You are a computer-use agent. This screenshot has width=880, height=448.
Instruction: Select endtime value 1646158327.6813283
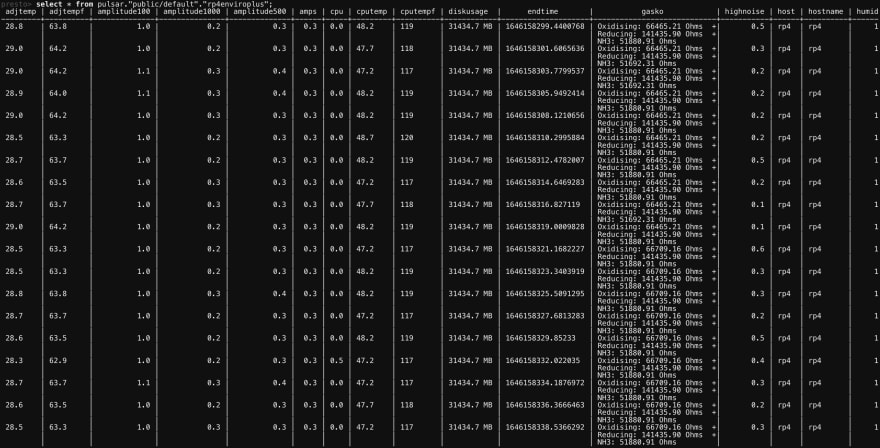pyautogui.click(x=545, y=316)
